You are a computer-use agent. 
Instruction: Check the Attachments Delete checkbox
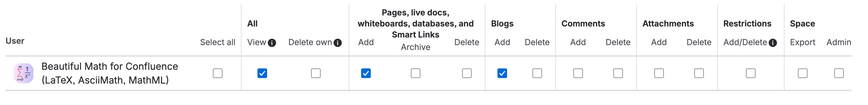pos(699,73)
